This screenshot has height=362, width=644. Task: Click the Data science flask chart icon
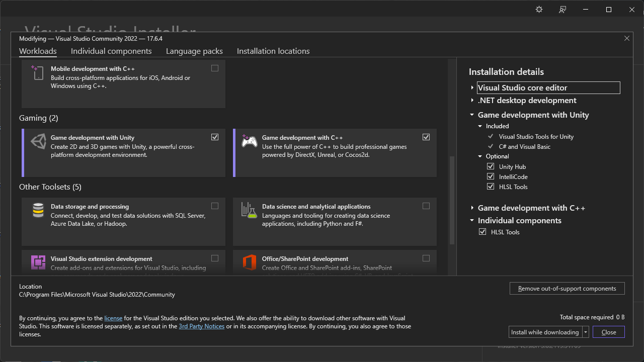pos(249,210)
